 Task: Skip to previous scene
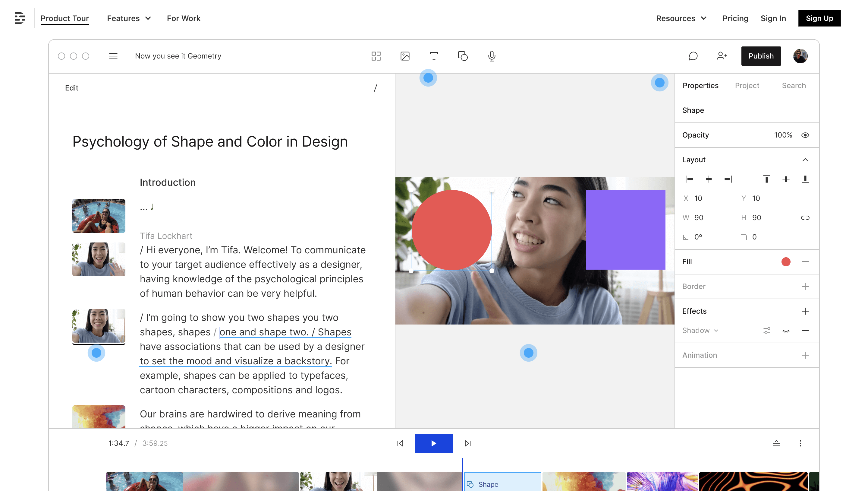click(x=400, y=443)
